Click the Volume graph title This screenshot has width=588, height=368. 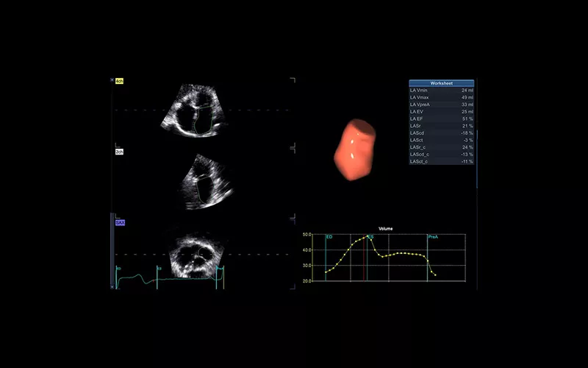(x=385, y=229)
